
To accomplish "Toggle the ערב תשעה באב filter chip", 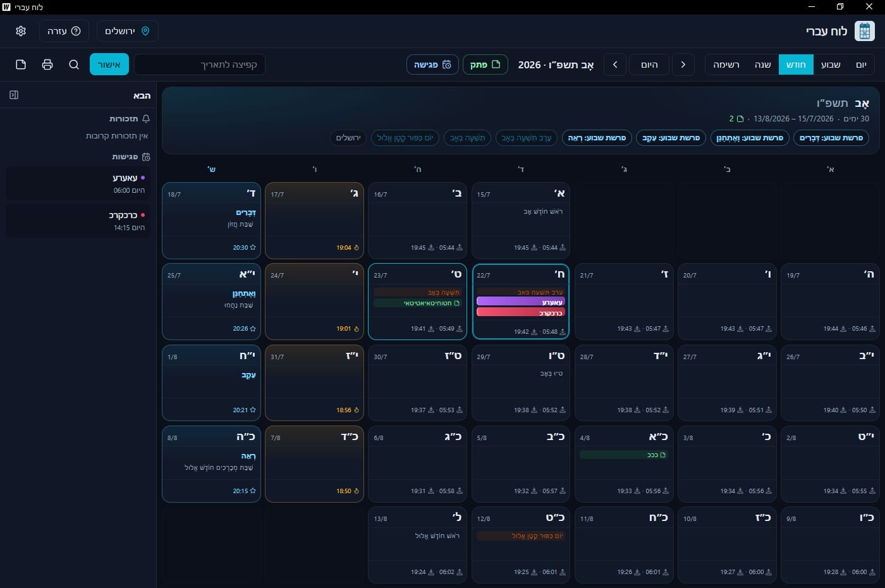I will [x=526, y=138].
